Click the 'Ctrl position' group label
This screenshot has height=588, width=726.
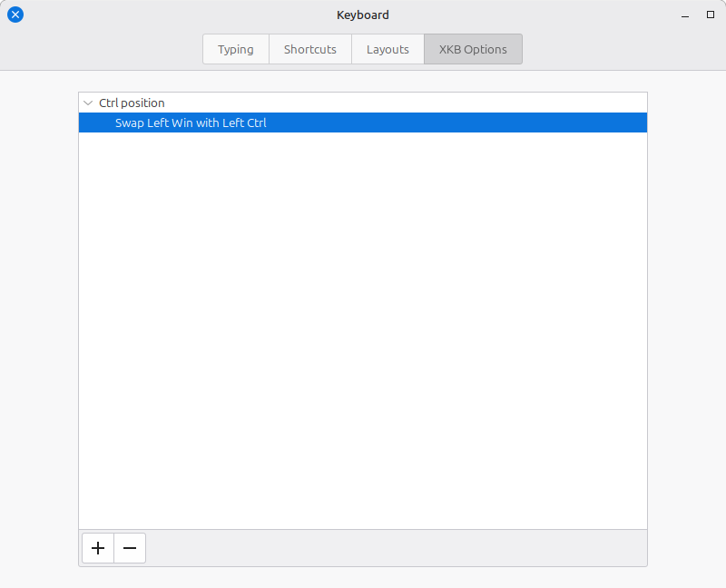132,103
